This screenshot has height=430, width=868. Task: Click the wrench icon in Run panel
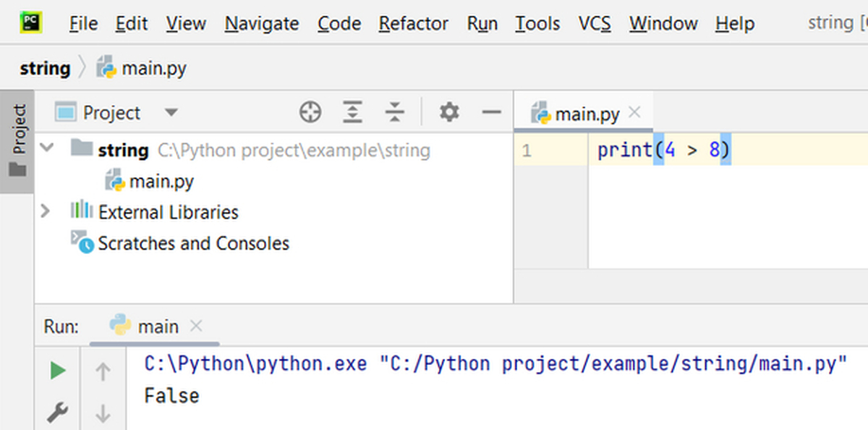pyautogui.click(x=58, y=413)
